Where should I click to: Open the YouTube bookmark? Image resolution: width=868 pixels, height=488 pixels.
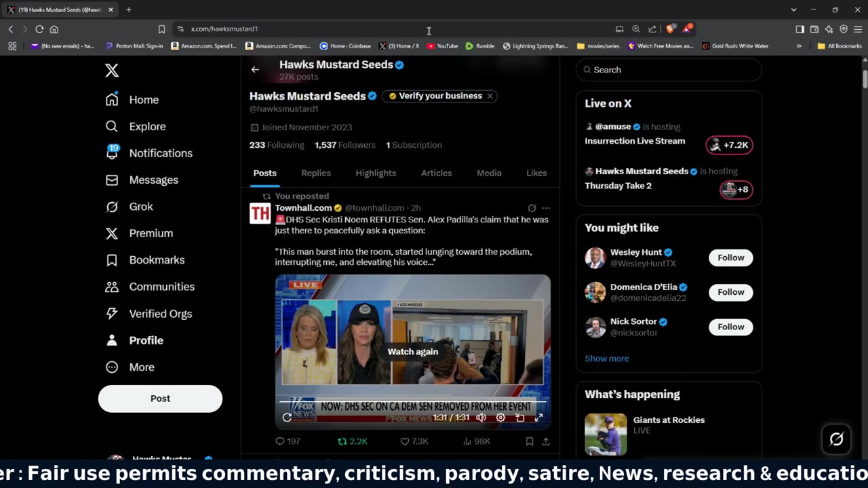click(442, 46)
